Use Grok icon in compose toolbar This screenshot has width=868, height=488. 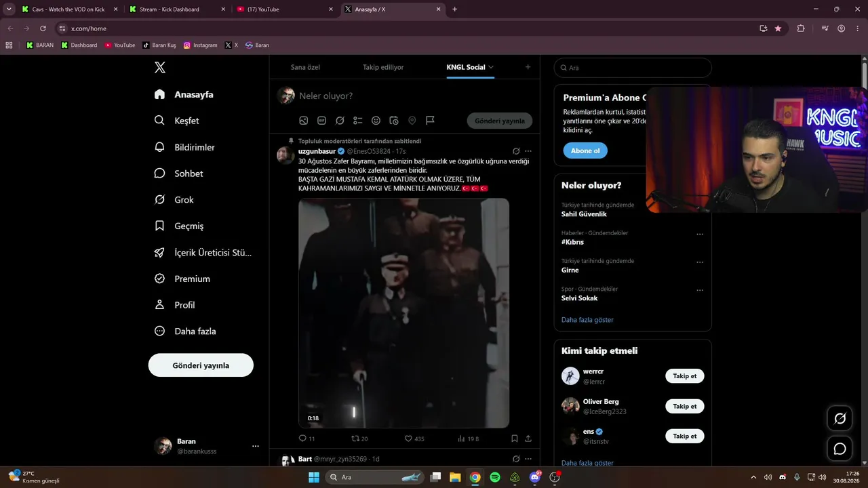point(340,121)
